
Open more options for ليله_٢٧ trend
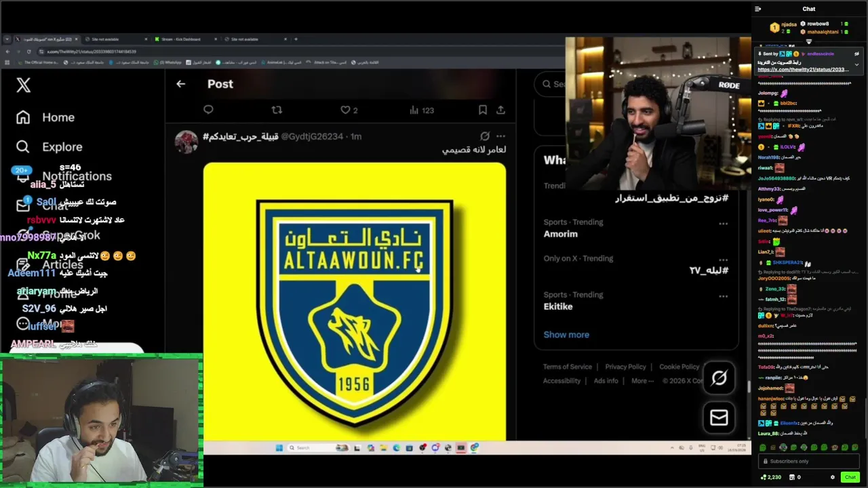point(723,260)
